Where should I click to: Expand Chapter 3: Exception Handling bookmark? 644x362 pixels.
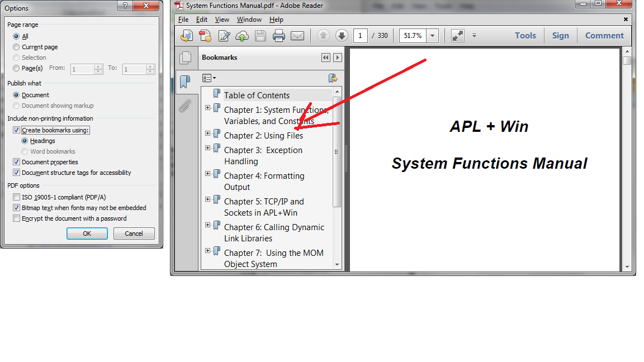(208, 147)
